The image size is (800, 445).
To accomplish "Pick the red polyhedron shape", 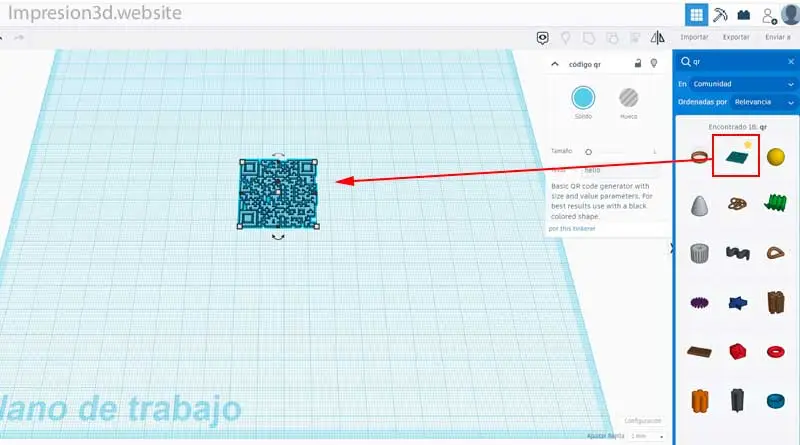I will click(x=737, y=351).
